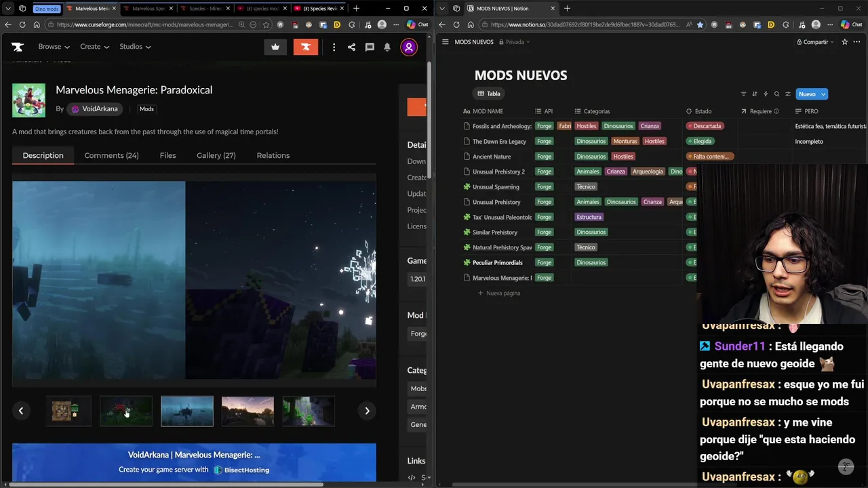This screenshot has width=868, height=488.
Task: Open a new tab in the left browser window
Action: pyautogui.click(x=356, y=8)
